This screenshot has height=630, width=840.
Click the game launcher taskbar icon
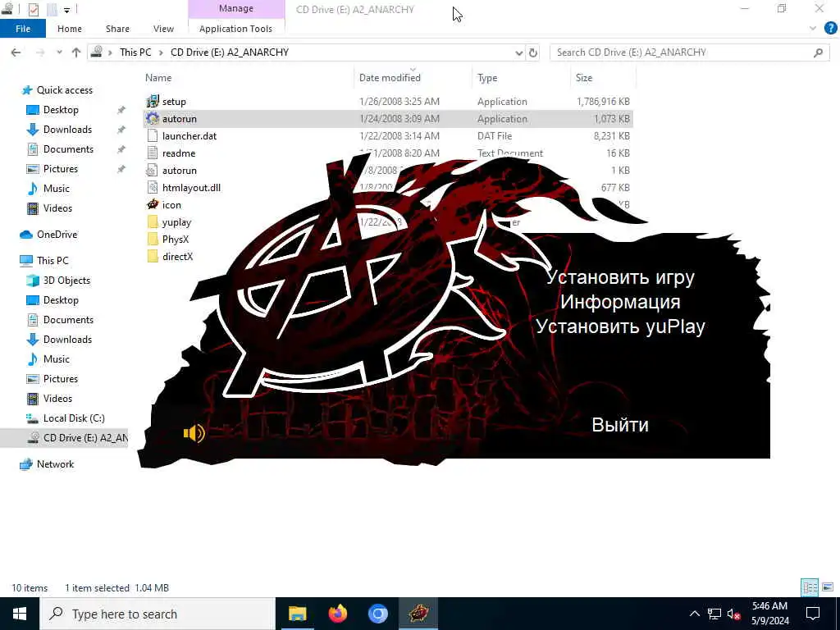[418, 614]
